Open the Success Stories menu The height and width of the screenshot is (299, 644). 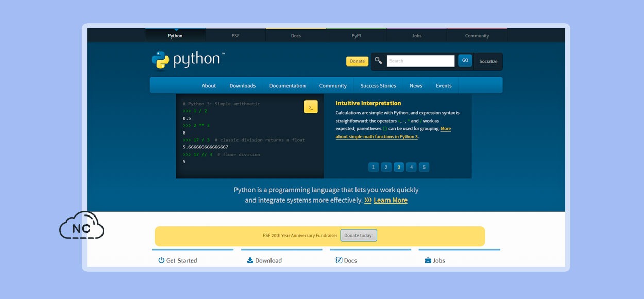pos(378,86)
